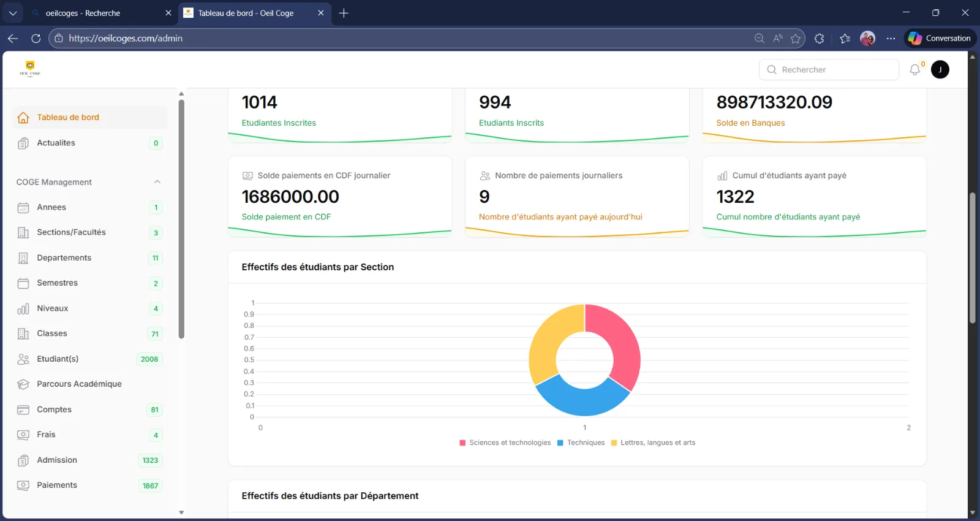Image resolution: width=980 pixels, height=521 pixels.
Task: Open a new browser tab
Action: pos(344,13)
